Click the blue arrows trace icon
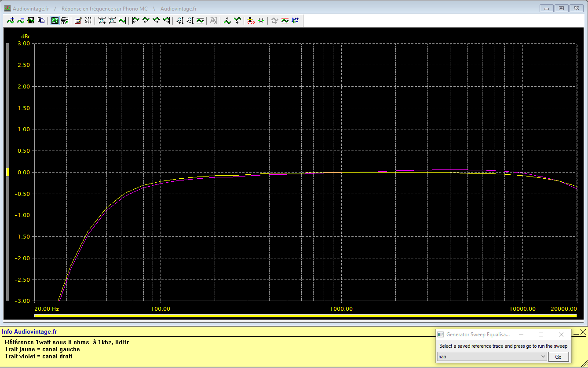Image resolution: width=588 pixels, height=368 pixels. pyautogui.click(x=295, y=20)
